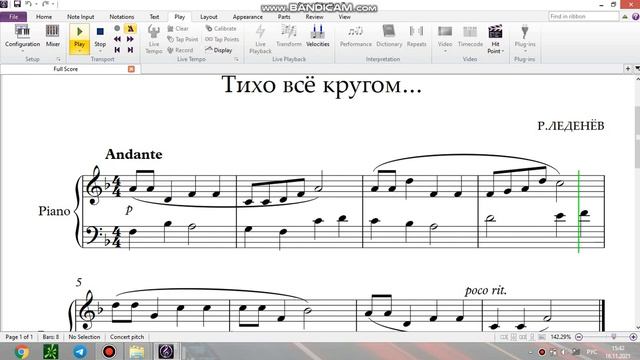Expand the Stop button dropdown arrow
640x360 pixels.
point(100,51)
